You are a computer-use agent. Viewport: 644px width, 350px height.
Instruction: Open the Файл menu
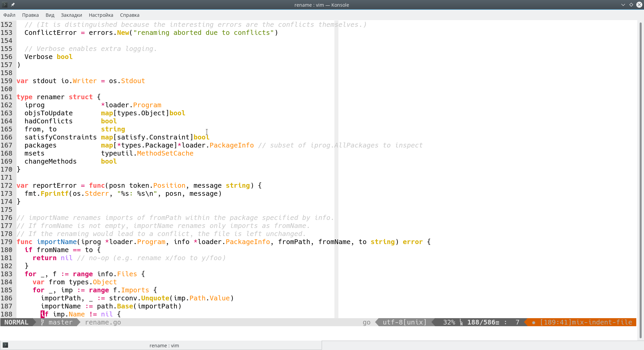9,15
